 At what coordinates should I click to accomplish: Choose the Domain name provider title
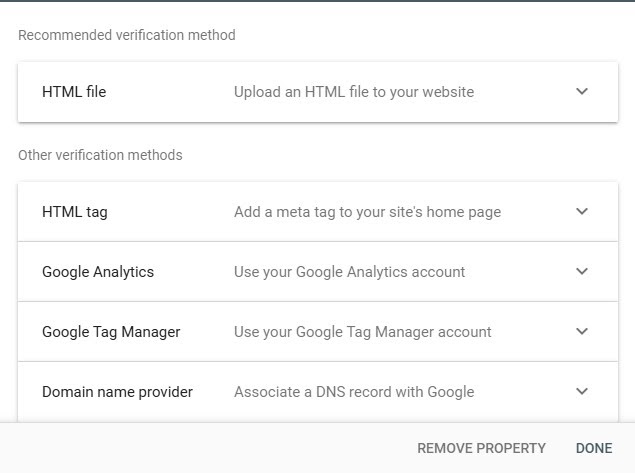point(117,392)
